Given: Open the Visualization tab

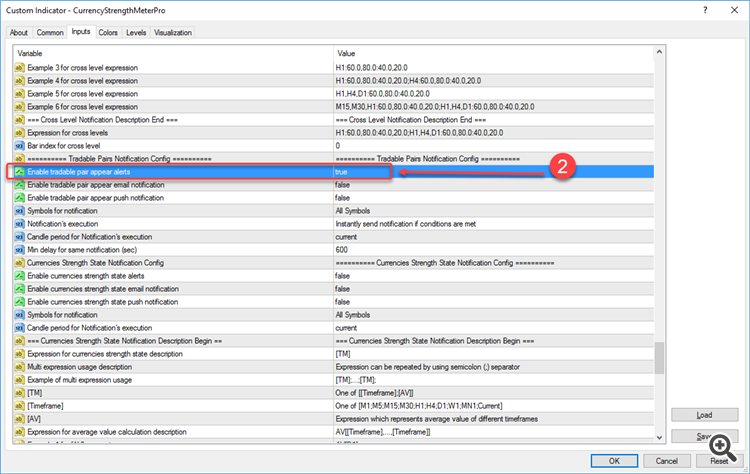Looking at the screenshot, I should tap(173, 33).
